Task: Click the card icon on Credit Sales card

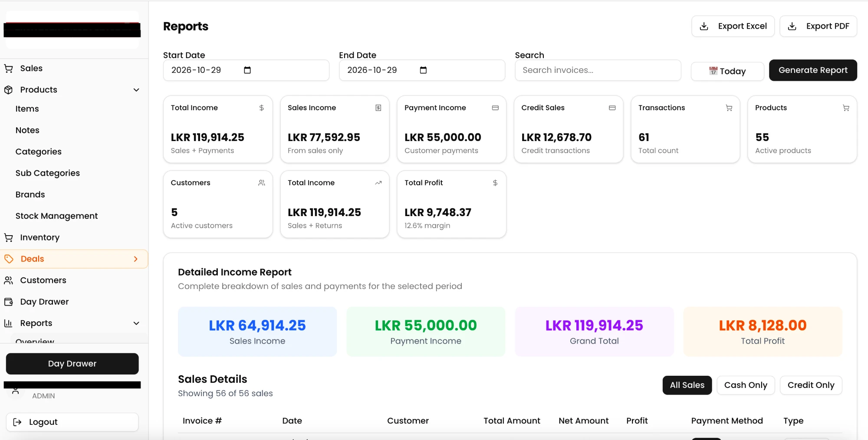Action: point(612,108)
